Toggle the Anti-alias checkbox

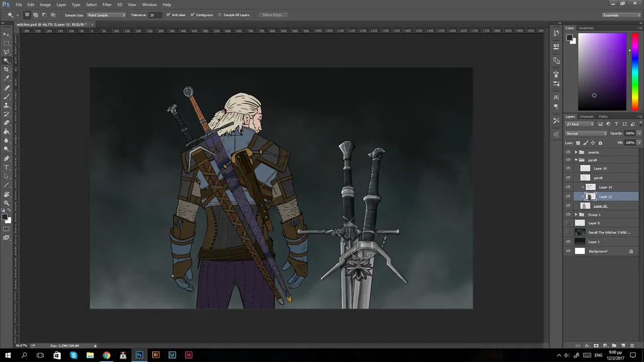(x=168, y=15)
